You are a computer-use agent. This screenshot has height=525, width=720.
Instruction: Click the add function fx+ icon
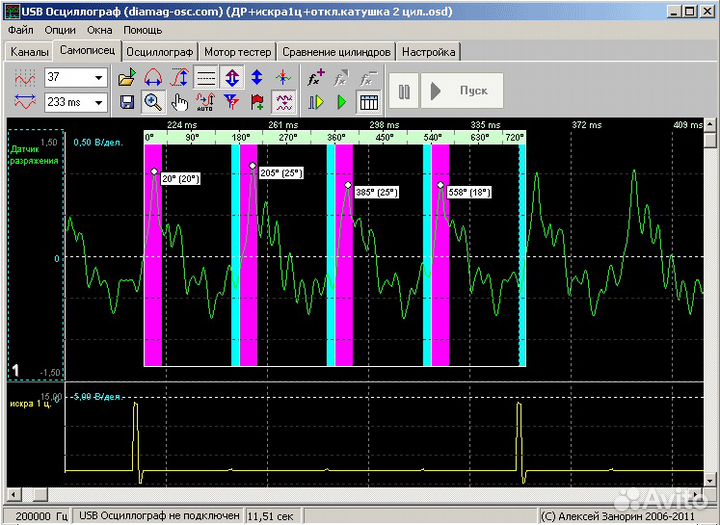point(317,77)
